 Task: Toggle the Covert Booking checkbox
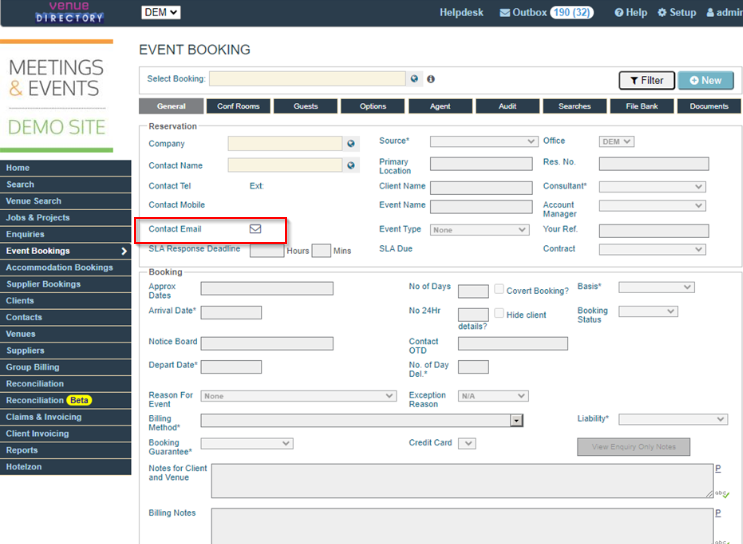[x=499, y=289]
